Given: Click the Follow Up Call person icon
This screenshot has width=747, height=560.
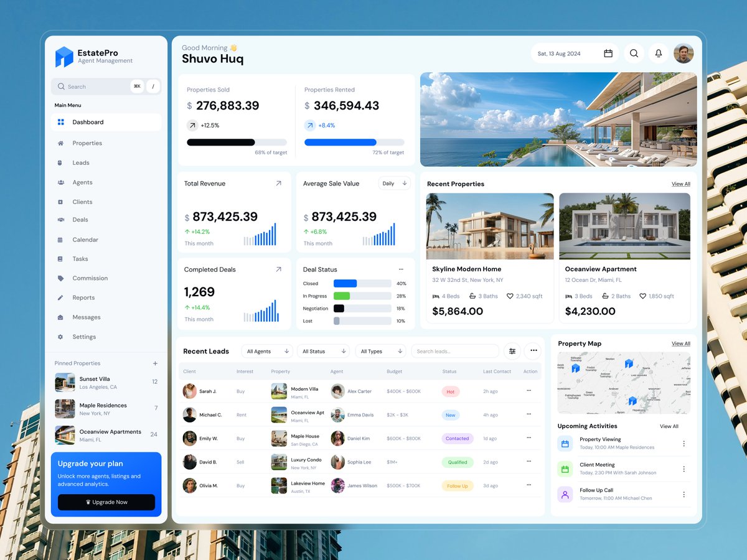Looking at the screenshot, I should click(x=565, y=495).
